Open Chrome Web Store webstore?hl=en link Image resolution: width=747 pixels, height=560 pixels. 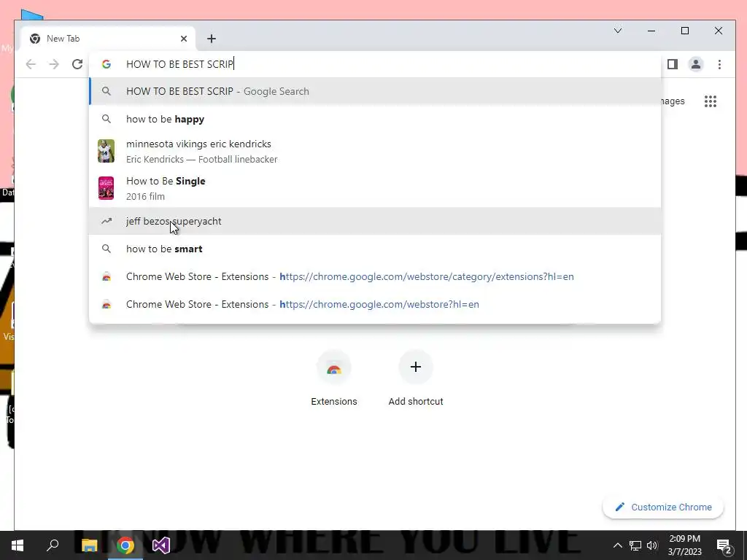[375, 304]
